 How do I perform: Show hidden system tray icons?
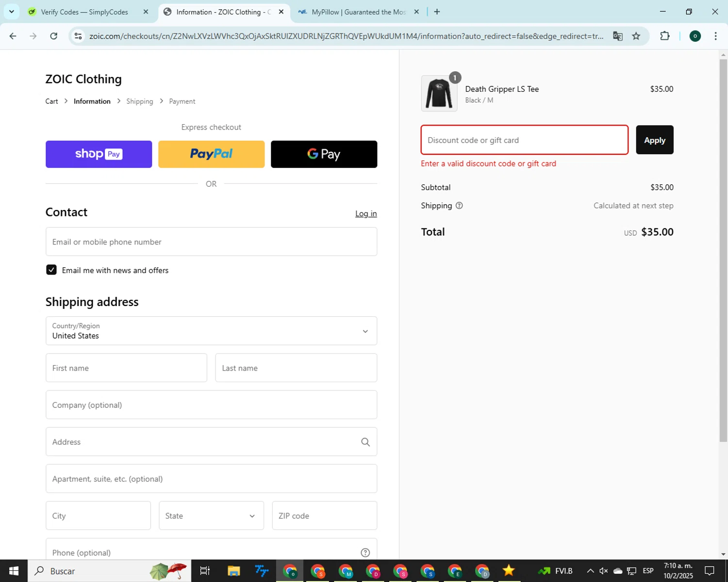click(x=590, y=571)
